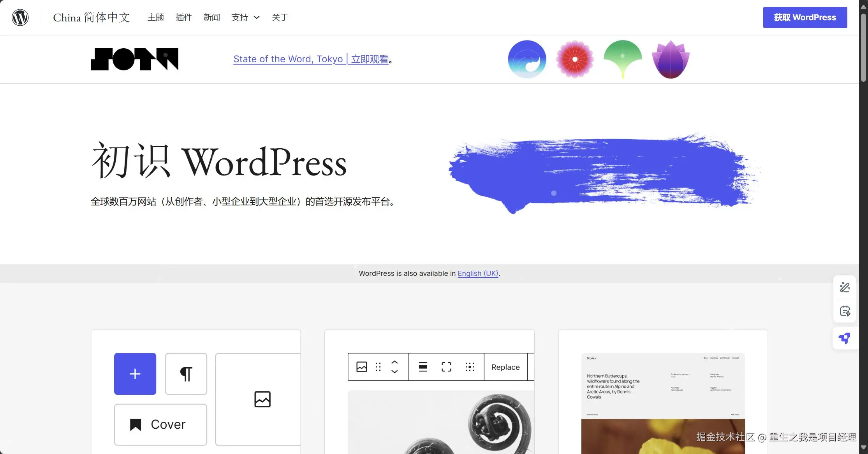
Task: Click the note edit sidebar icon
Action: point(845,311)
